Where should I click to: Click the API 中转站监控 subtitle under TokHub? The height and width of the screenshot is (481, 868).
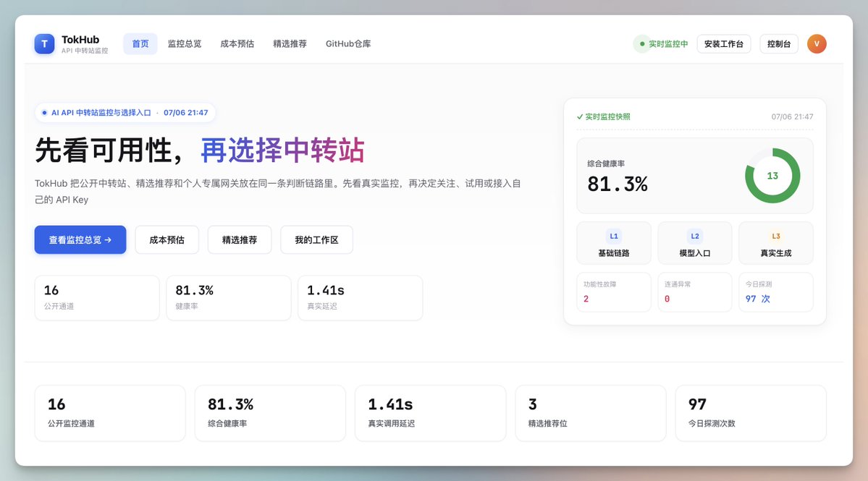tap(85, 51)
